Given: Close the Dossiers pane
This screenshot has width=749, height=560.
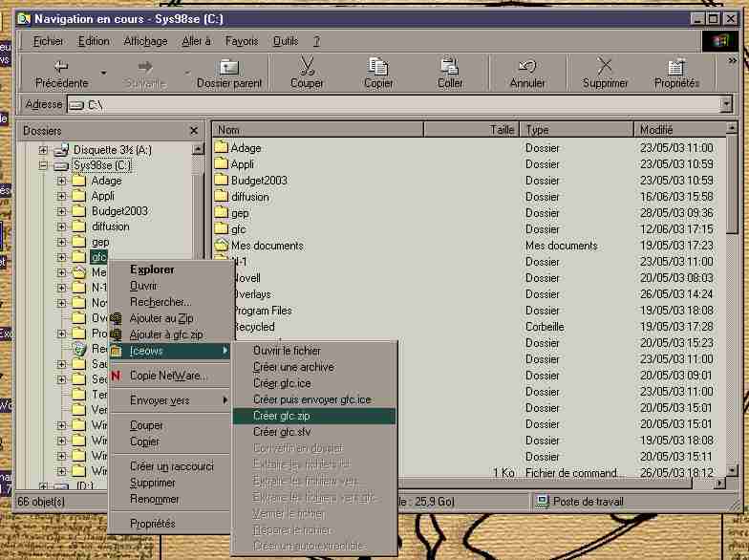Looking at the screenshot, I should [193, 130].
